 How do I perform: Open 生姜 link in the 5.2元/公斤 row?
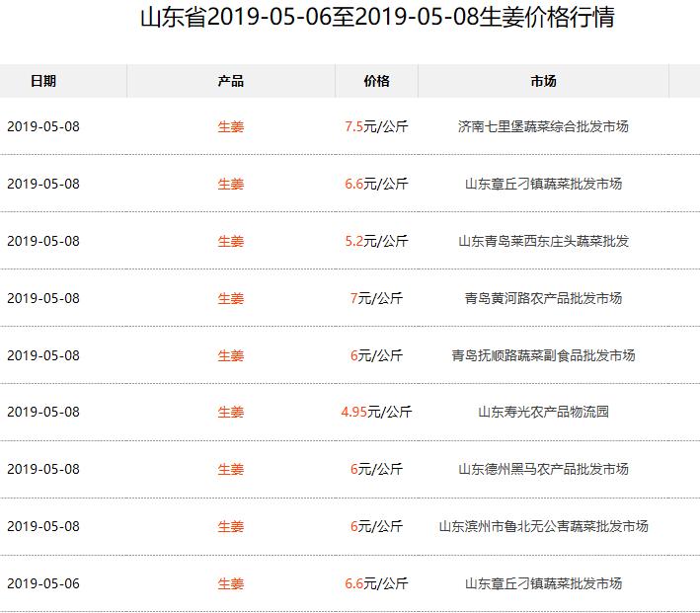(x=231, y=241)
